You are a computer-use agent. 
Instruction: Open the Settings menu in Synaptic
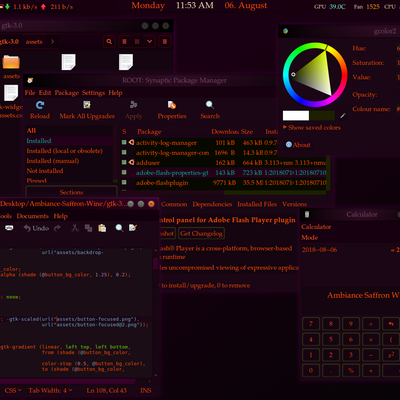click(x=93, y=93)
